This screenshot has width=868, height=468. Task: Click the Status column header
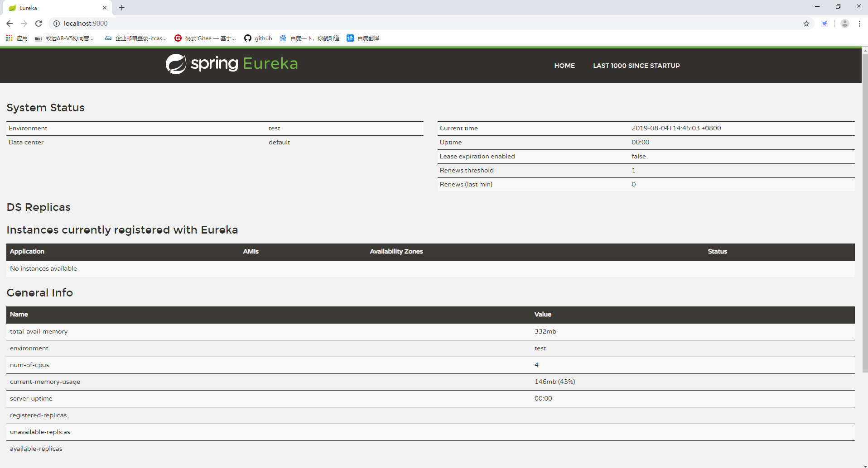coord(718,252)
